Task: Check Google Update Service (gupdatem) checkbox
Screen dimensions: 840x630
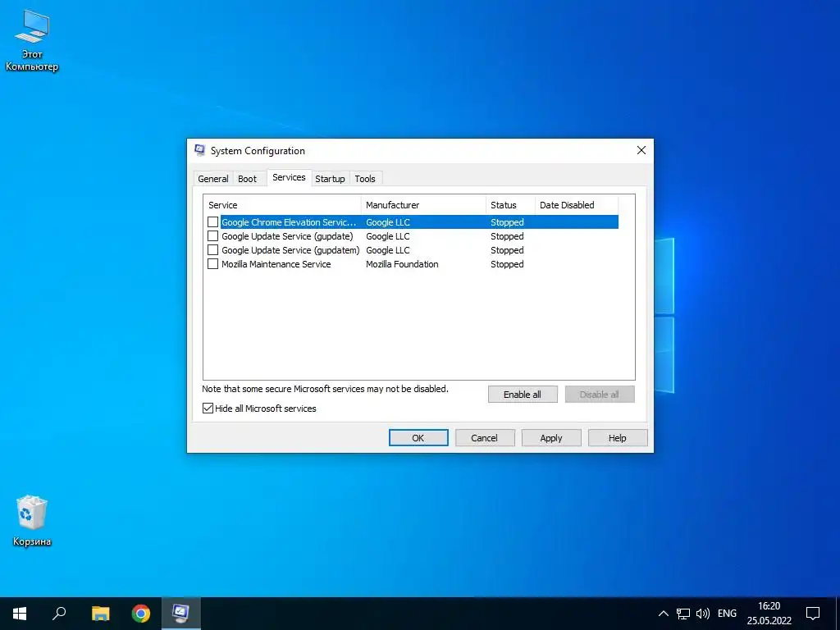Action: pyautogui.click(x=212, y=249)
